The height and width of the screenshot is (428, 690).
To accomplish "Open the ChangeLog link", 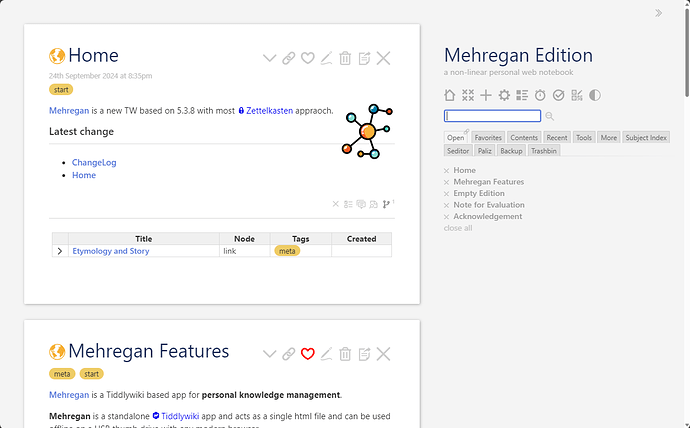I will tap(94, 162).
